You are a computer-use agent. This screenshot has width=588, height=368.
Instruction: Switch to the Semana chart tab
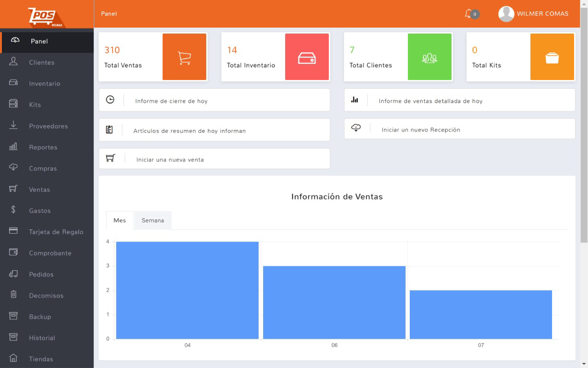pos(153,220)
